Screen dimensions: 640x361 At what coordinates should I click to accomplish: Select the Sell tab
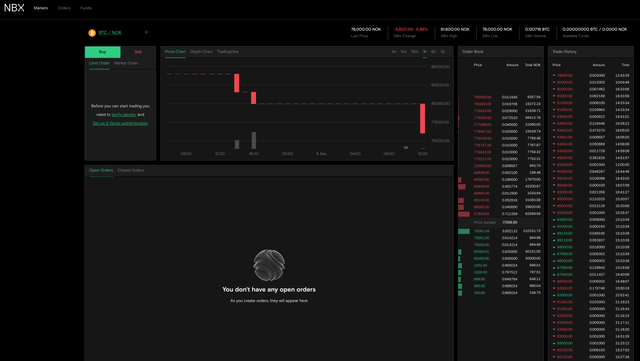coord(138,52)
